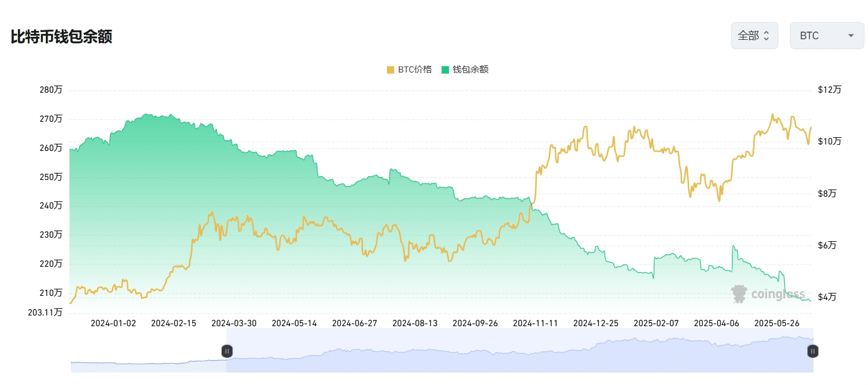868x385 pixels.
Task: Toggle the BTC价格 legend label
Action: point(414,70)
